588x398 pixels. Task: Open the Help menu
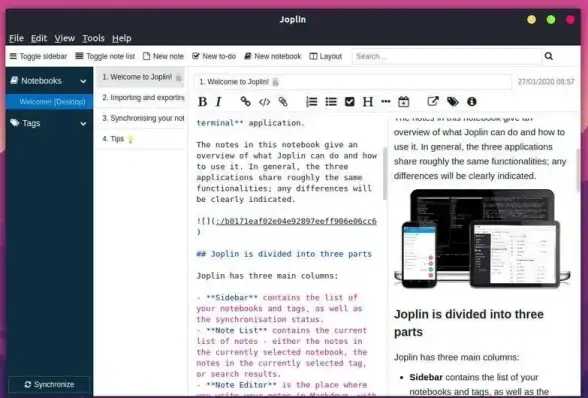pos(122,38)
